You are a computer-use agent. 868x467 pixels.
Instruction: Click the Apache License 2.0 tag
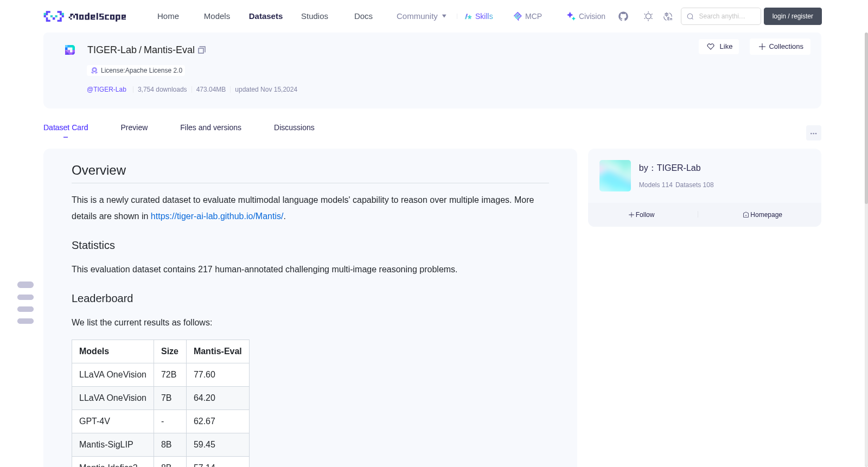point(136,71)
